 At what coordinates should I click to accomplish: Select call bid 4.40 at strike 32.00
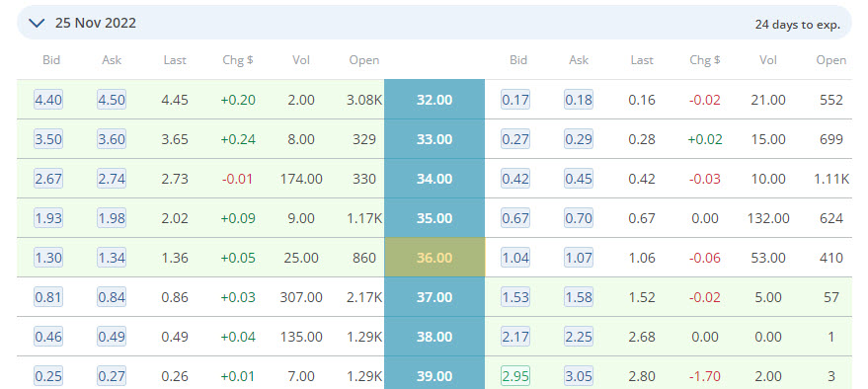[48, 100]
